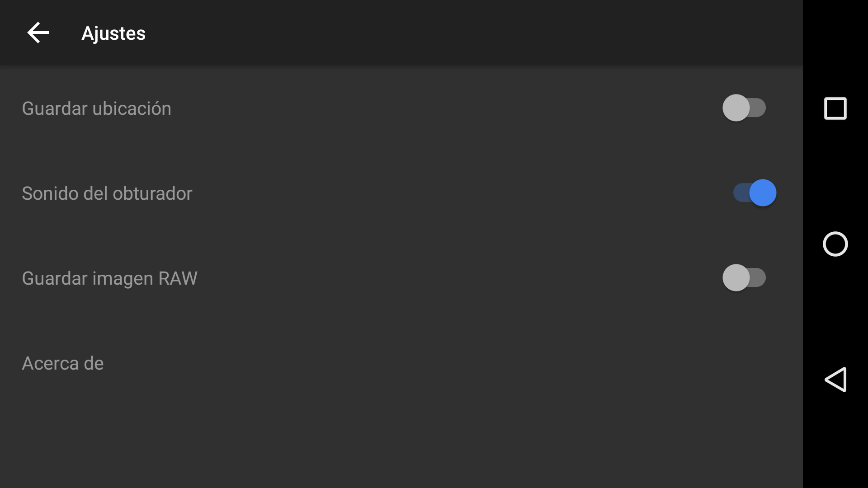Tap the Android recent apps square
The height and width of the screenshot is (488, 868).
coord(835,108)
